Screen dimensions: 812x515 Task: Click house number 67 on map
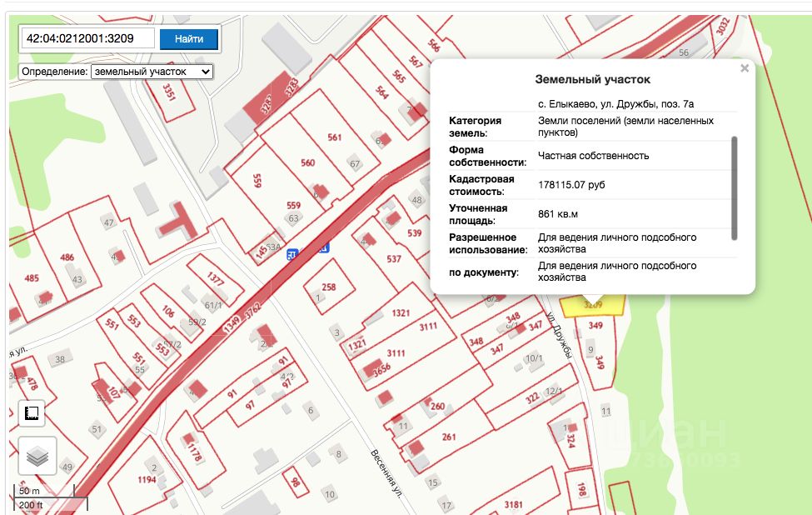355,163
